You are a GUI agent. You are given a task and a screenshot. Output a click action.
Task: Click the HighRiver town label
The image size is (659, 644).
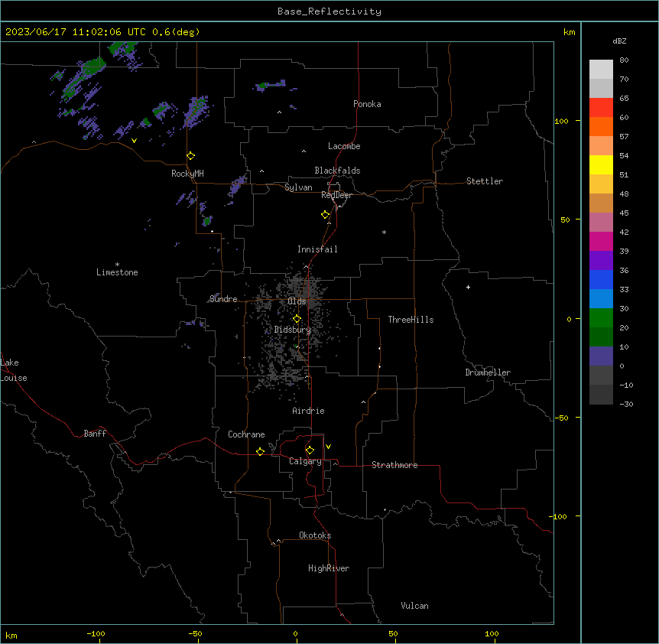click(x=329, y=568)
